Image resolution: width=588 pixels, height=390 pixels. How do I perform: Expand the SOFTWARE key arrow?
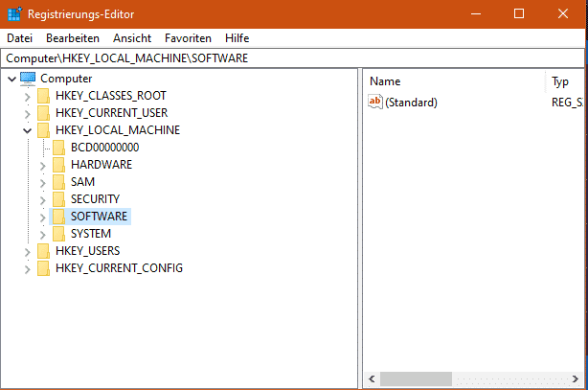tap(42, 217)
